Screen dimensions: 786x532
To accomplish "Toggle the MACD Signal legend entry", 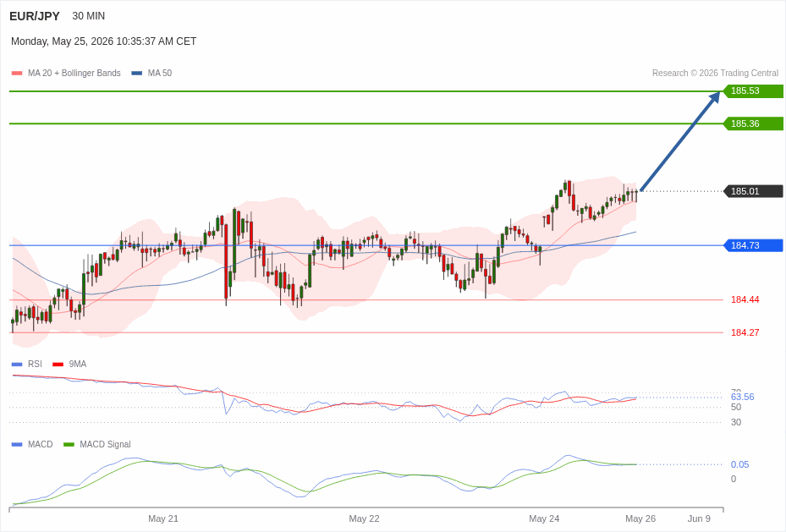I will tap(96, 444).
